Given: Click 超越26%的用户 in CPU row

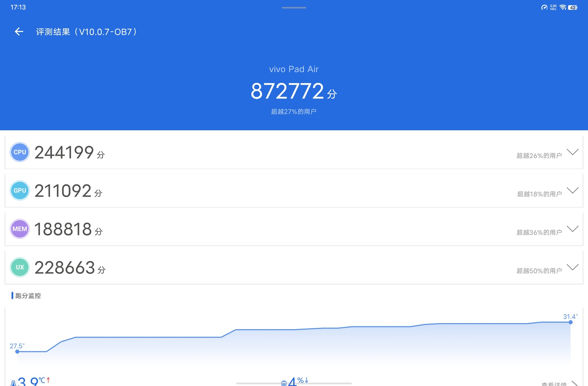Looking at the screenshot, I should (x=539, y=155).
